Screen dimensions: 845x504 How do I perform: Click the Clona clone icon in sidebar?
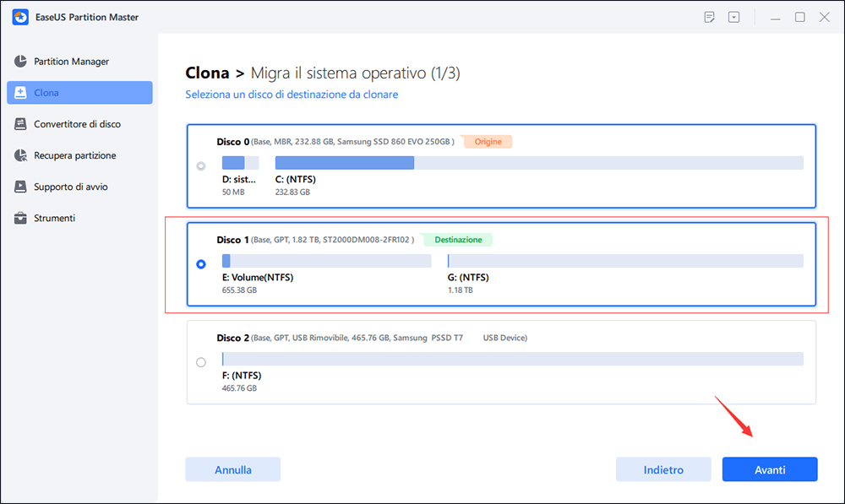tap(20, 93)
